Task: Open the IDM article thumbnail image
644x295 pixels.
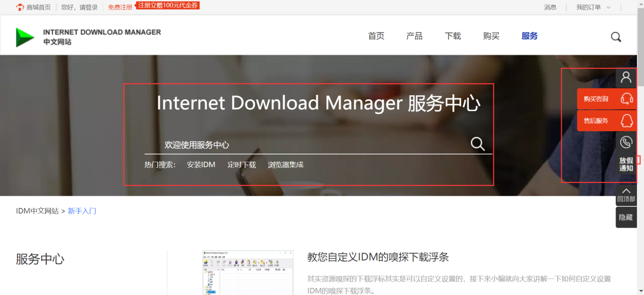Action: coord(248,273)
